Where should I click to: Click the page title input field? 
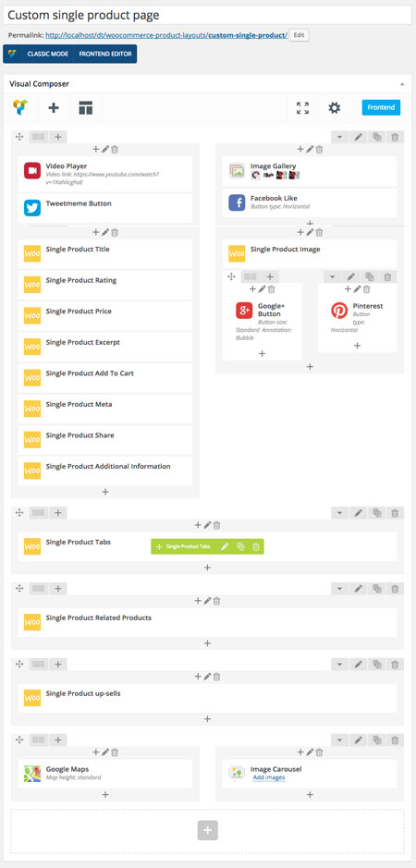click(x=208, y=15)
